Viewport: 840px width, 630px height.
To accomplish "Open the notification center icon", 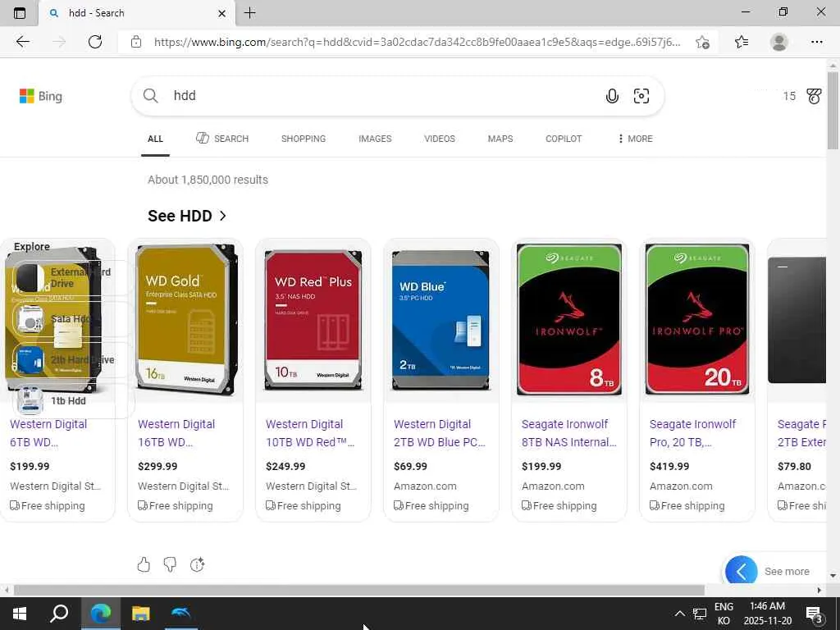I will (x=815, y=614).
